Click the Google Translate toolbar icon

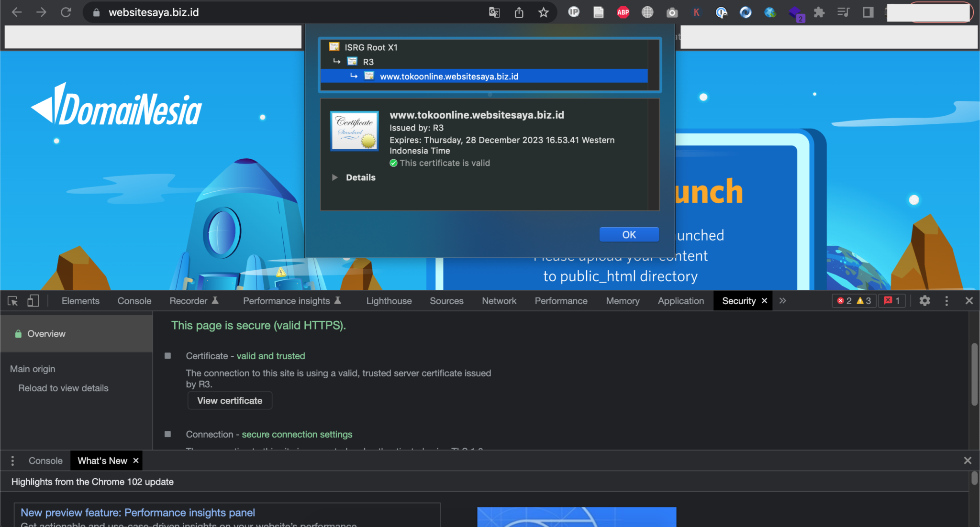[x=494, y=12]
